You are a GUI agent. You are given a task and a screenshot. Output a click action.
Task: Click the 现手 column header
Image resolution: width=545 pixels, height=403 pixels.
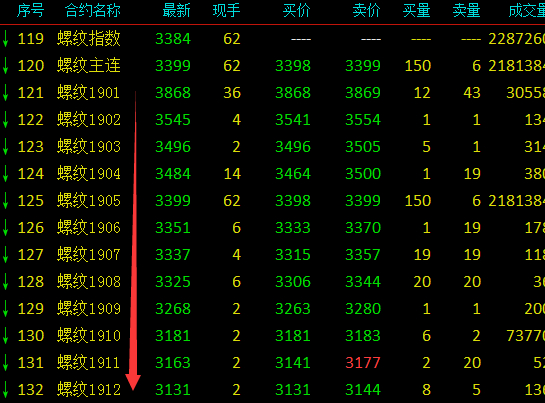click(x=226, y=11)
